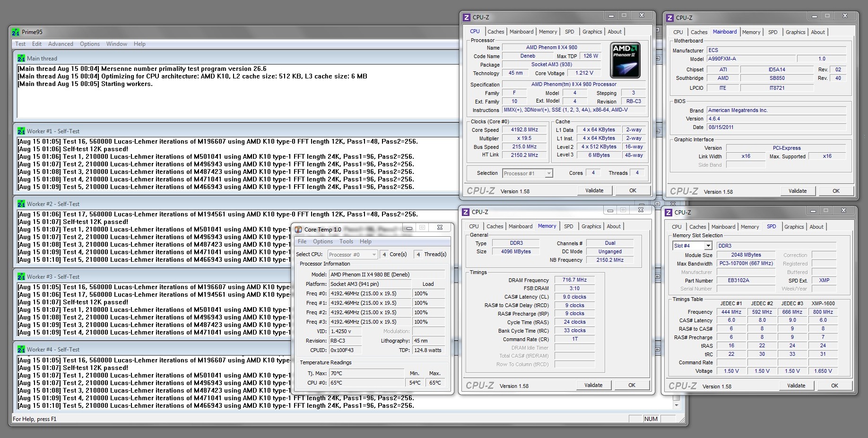This screenshot has width=868, height=438.
Task: Open Prime95's Options menu
Action: (x=90, y=44)
